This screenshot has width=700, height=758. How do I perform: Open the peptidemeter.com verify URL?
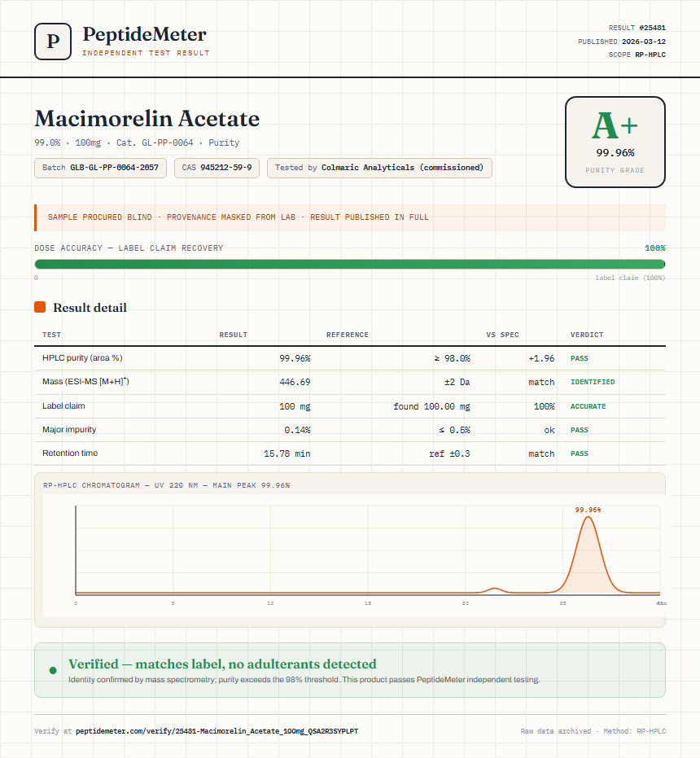(217, 731)
